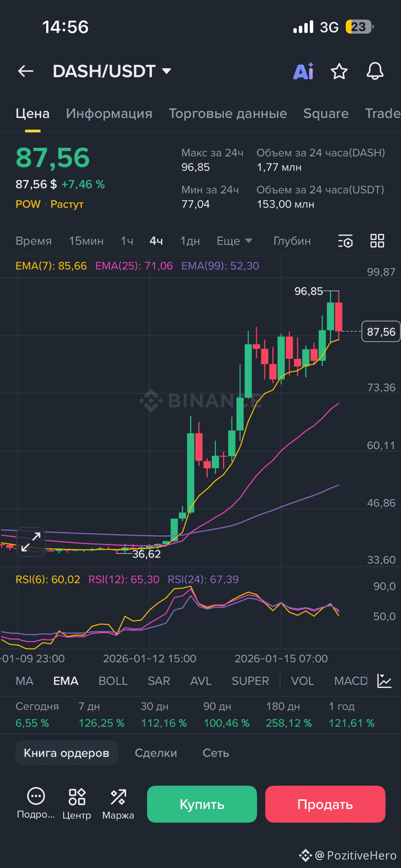Tap the 30 дн 112,16 % performance value
Screen dimensions: 401x868
tap(164, 723)
